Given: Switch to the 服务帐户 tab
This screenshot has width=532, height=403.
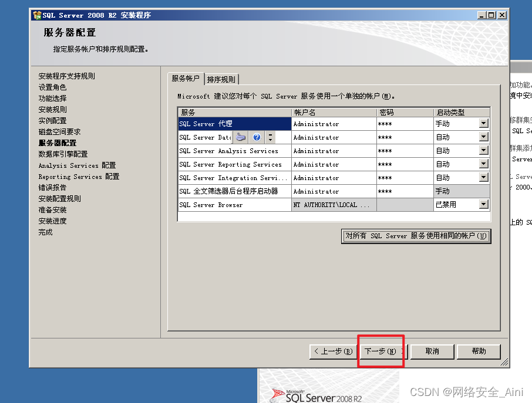Looking at the screenshot, I should point(186,79).
